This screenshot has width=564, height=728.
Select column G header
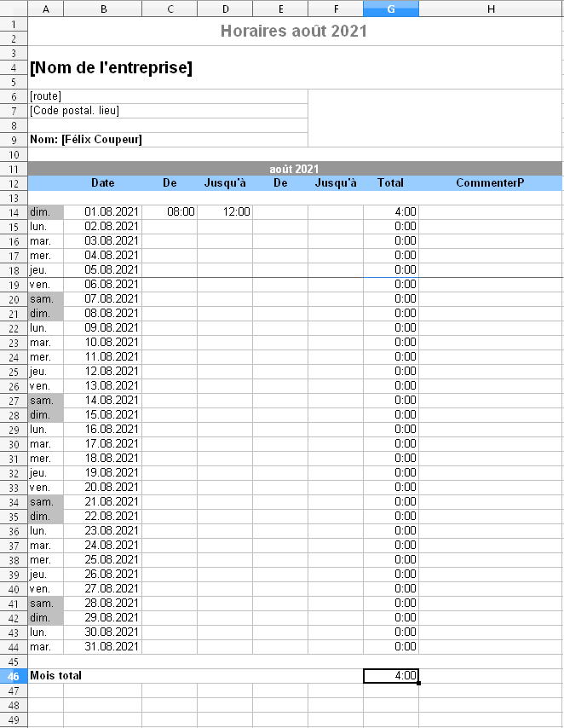coord(391,9)
